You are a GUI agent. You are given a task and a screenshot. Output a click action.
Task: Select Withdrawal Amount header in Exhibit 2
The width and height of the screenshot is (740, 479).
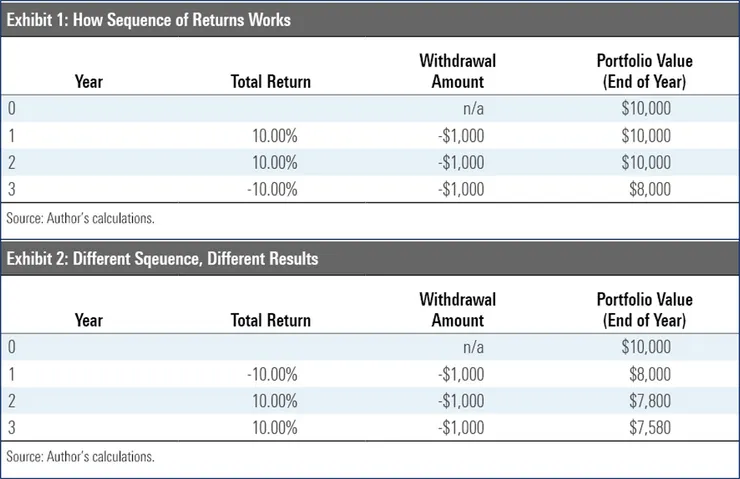(457, 310)
